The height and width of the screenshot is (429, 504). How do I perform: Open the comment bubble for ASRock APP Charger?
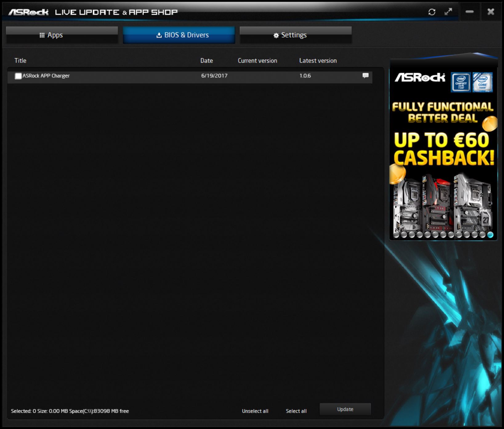click(x=365, y=76)
